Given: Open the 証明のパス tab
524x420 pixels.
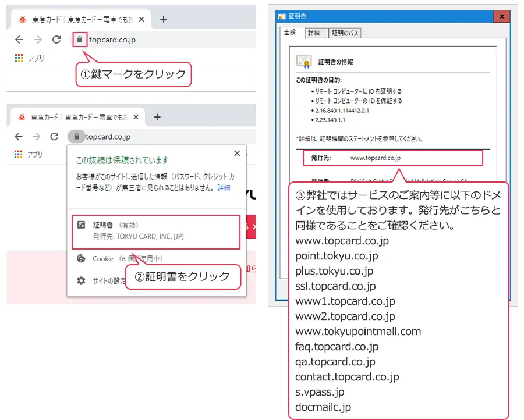Looking at the screenshot, I should [x=346, y=33].
